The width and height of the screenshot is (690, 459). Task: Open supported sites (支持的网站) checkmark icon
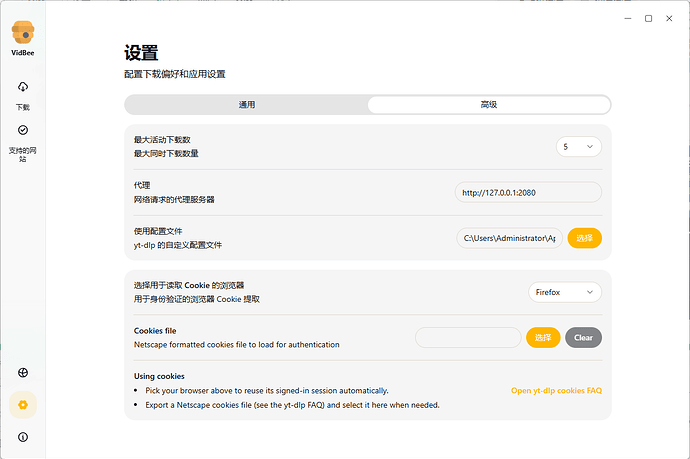click(23, 130)
